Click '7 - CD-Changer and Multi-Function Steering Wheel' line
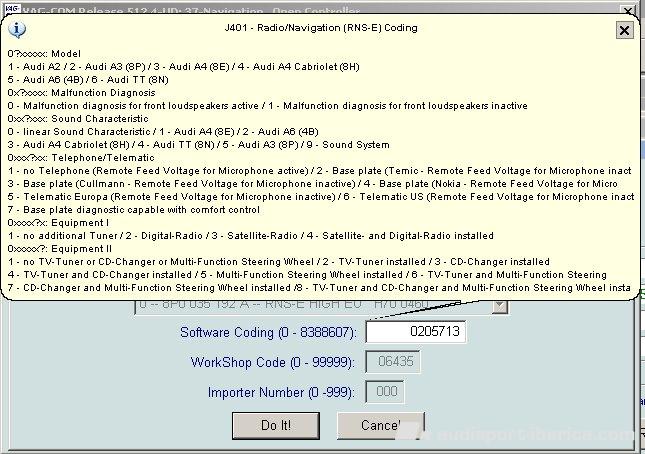The image size is (645, 454). [x=319, y=288]
